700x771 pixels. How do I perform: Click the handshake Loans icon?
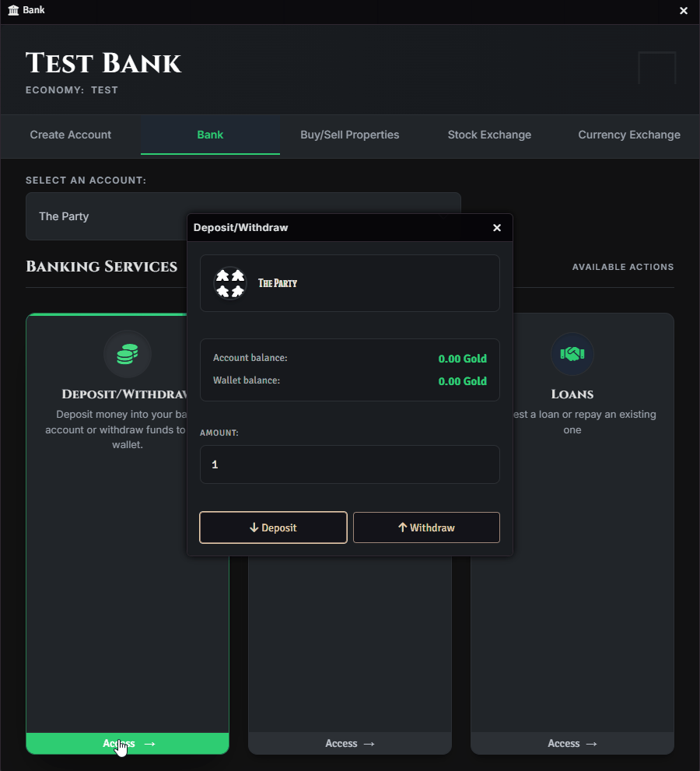[x=572, y=354]
